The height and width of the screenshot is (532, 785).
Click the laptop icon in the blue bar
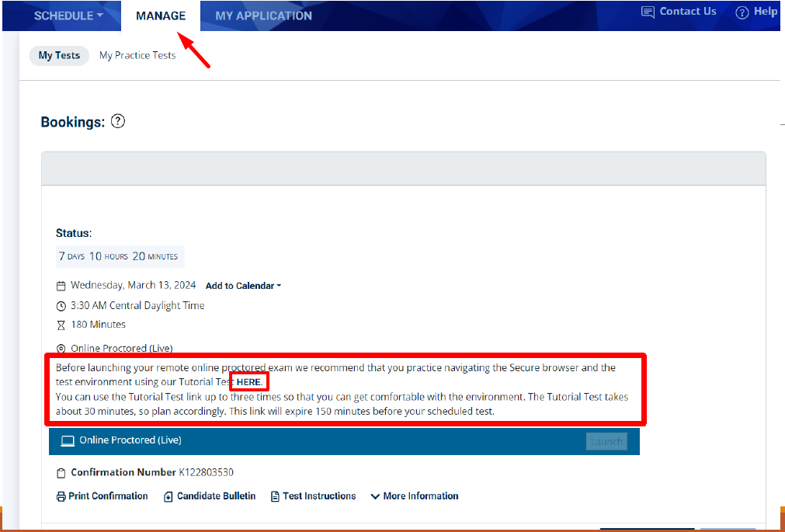point(68,441)
